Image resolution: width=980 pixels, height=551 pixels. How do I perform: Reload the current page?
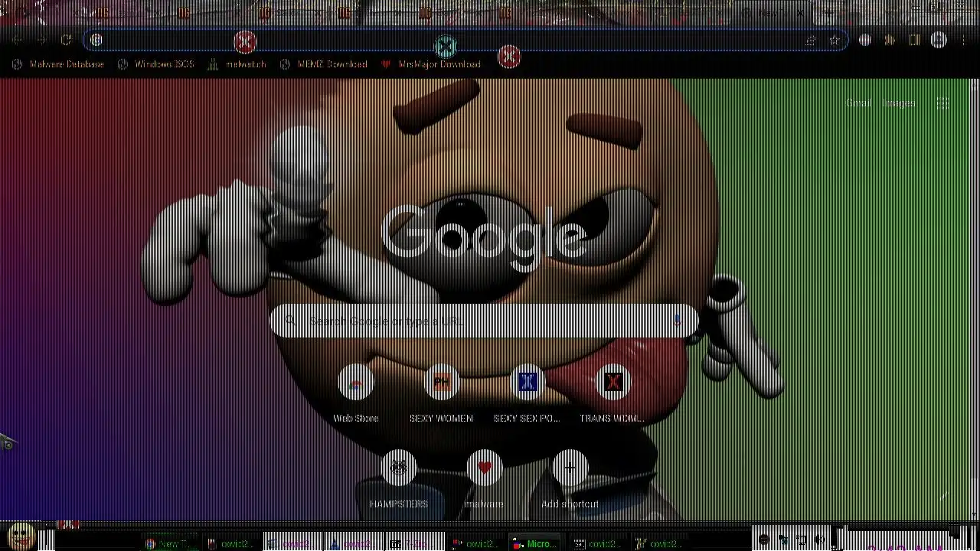[x=66, y=40]
